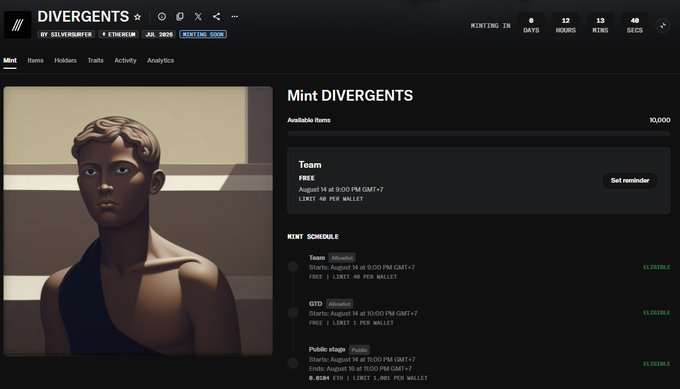This screenshot has height=389, width=680.
Task: Click the share icon
Action: (216, 16)
